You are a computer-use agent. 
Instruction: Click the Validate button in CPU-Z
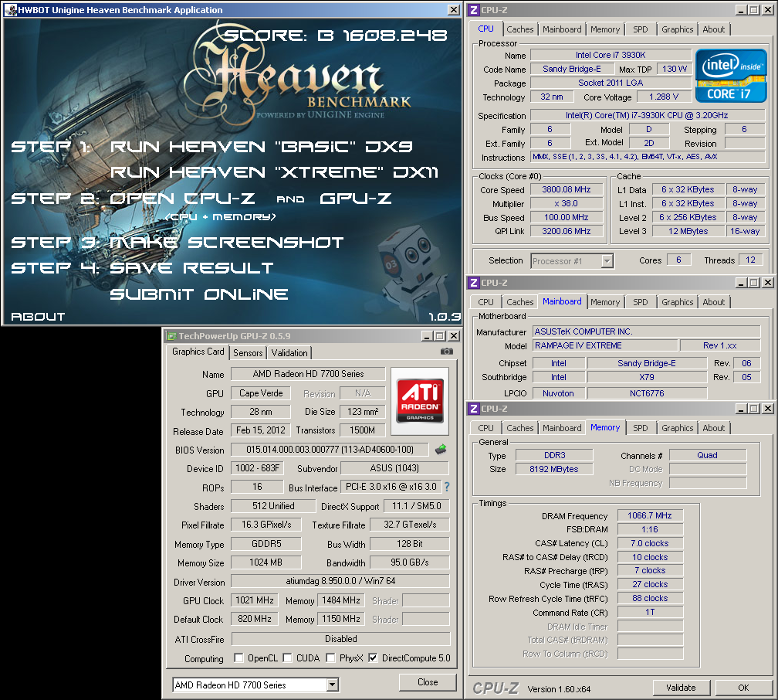click(681, 688)
